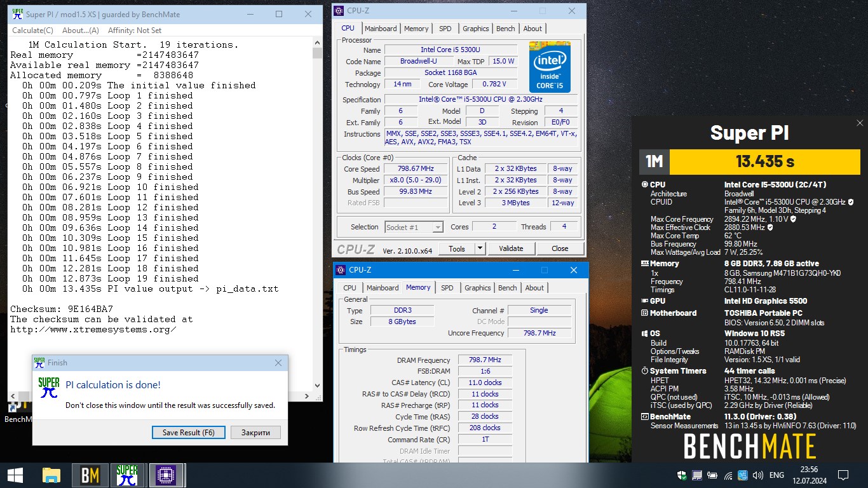Click the Super PI vertical scrollbar thumb
The image size is (868, 488).
318,55
